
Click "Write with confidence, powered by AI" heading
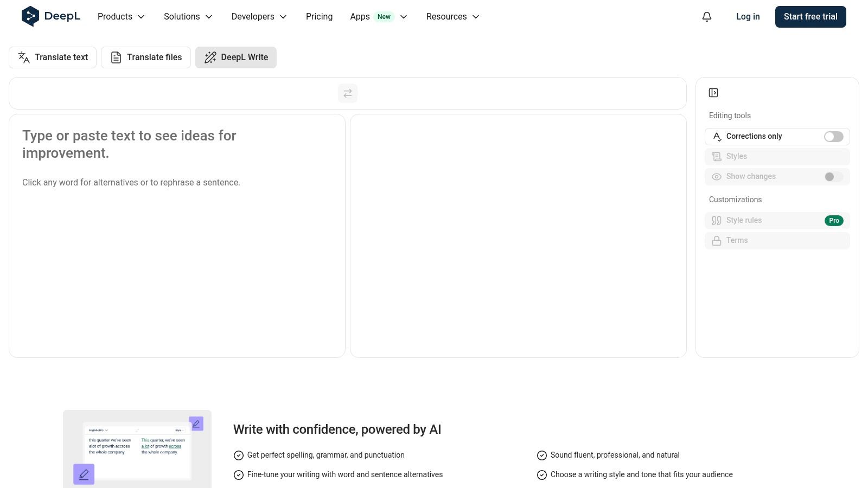337,429
